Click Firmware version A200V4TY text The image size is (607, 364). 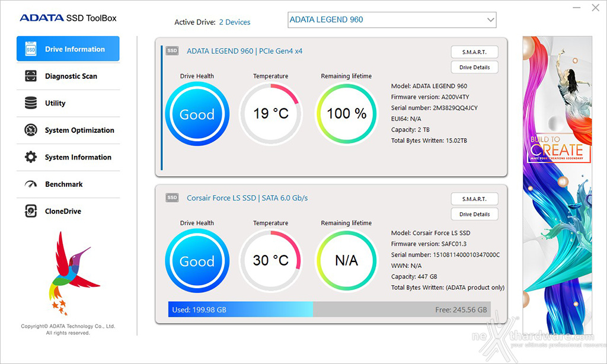click(x=430, y=97)
